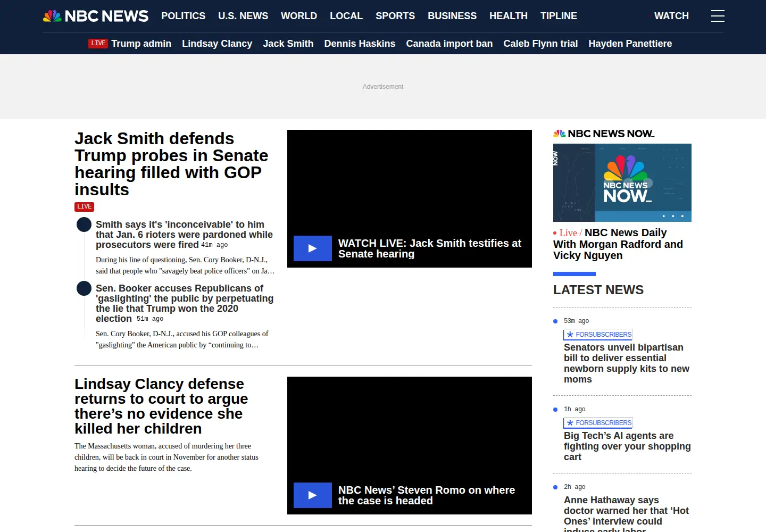766x532 pixels.
Task: Select the Jack Smith trending topic
Action: click(x=288, y=44)
